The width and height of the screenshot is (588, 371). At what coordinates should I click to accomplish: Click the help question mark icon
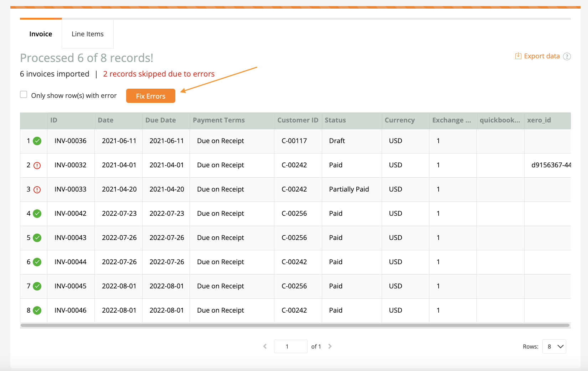tap(567, 56)
